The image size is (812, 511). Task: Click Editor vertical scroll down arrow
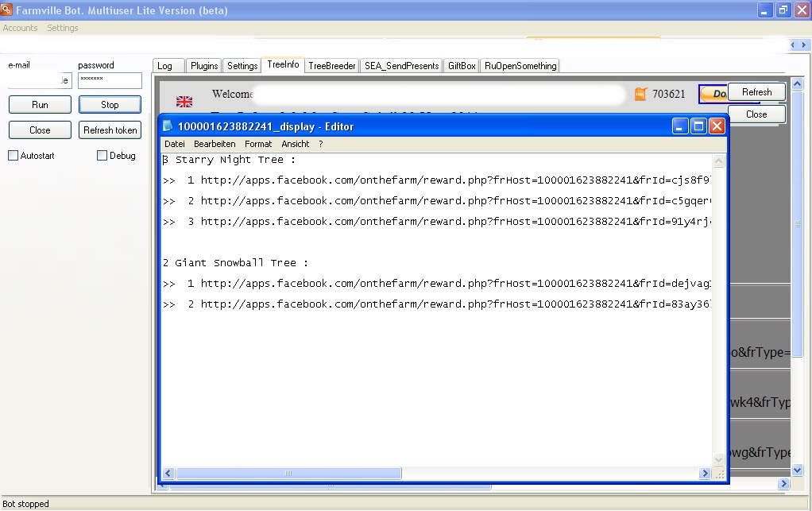(x=718, y=460)
